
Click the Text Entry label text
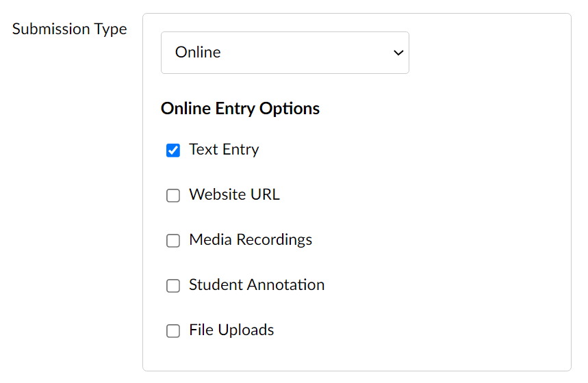[224, 150]
